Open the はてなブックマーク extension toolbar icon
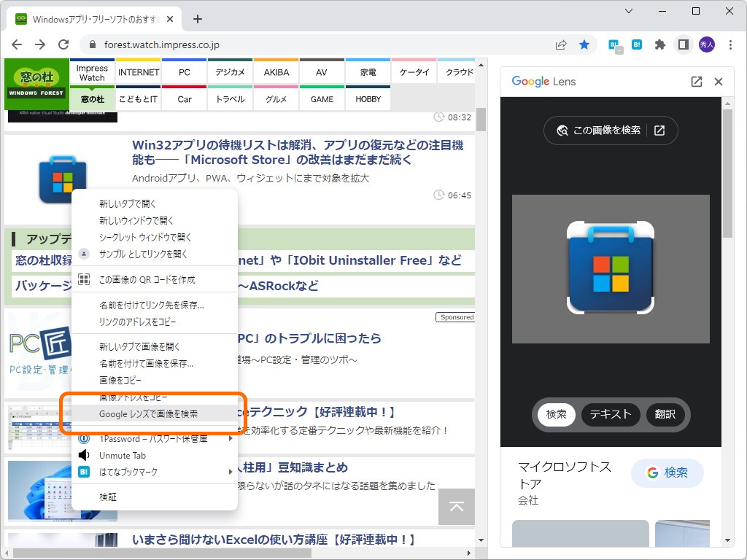This screenshot has width=747, height=560. [635, 44]
